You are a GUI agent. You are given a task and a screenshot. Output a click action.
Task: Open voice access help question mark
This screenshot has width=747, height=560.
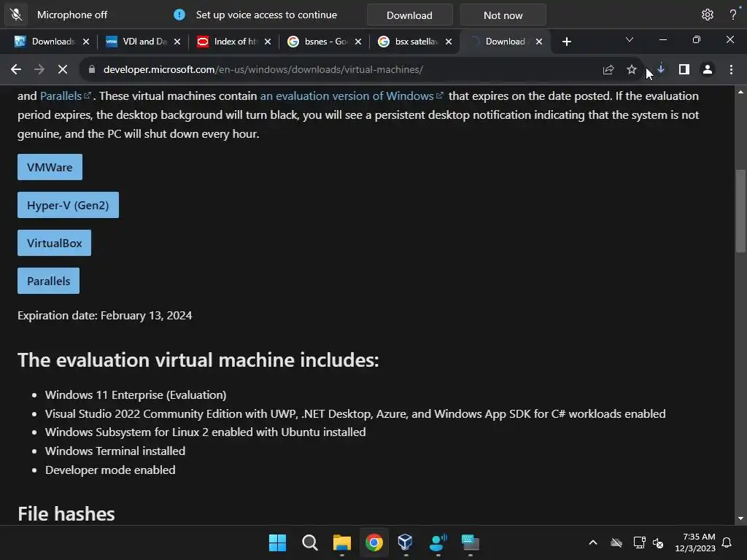732,15
